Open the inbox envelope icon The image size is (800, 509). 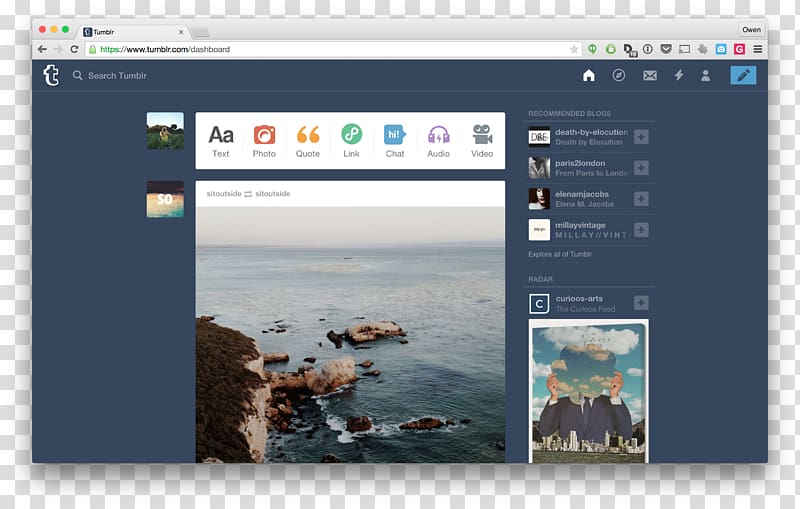[649, 75]
